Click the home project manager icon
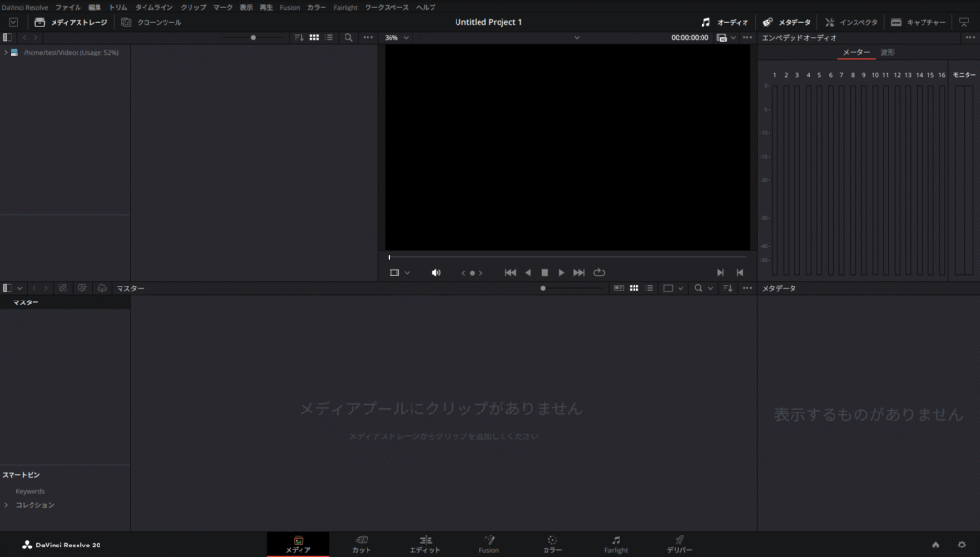The width and height of the screenshot is (980, 557). (x=935, y=545)
